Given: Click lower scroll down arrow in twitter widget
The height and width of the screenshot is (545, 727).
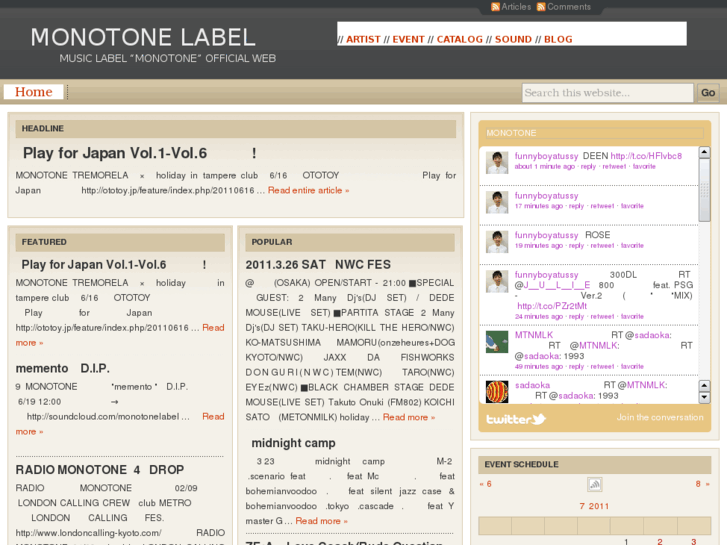Looking at the screenshot, I should (x=704, y=398).
